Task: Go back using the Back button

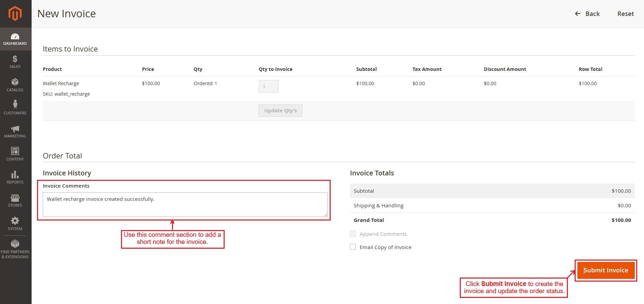Action: (x=587, y=14)
